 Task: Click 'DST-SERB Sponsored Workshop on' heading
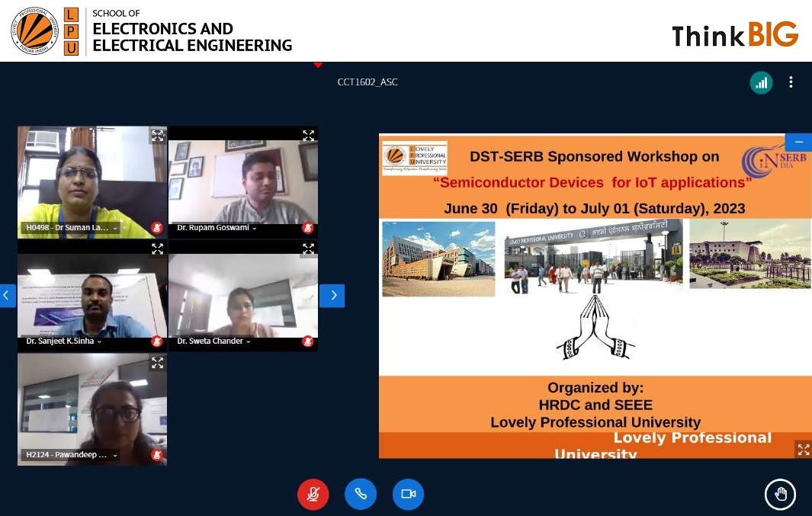pyautogui.click(x=595, y=157)
